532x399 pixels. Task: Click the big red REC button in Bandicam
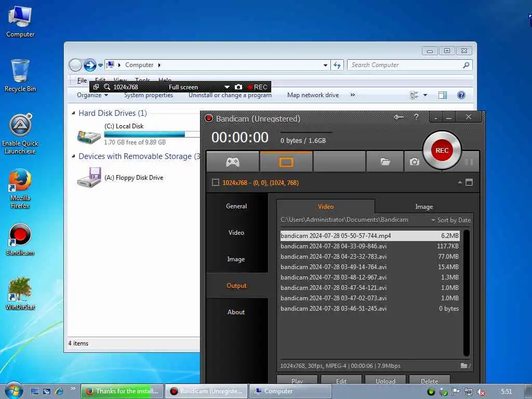[442, 150]
